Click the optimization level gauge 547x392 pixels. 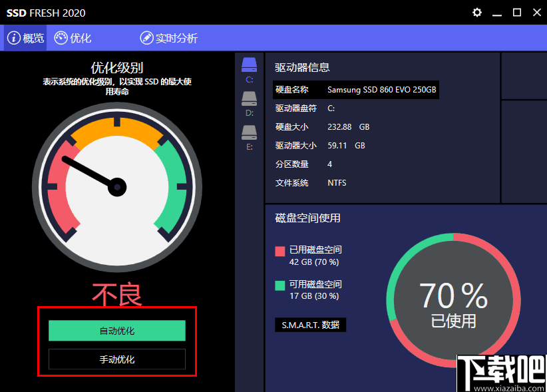(117, 188)
